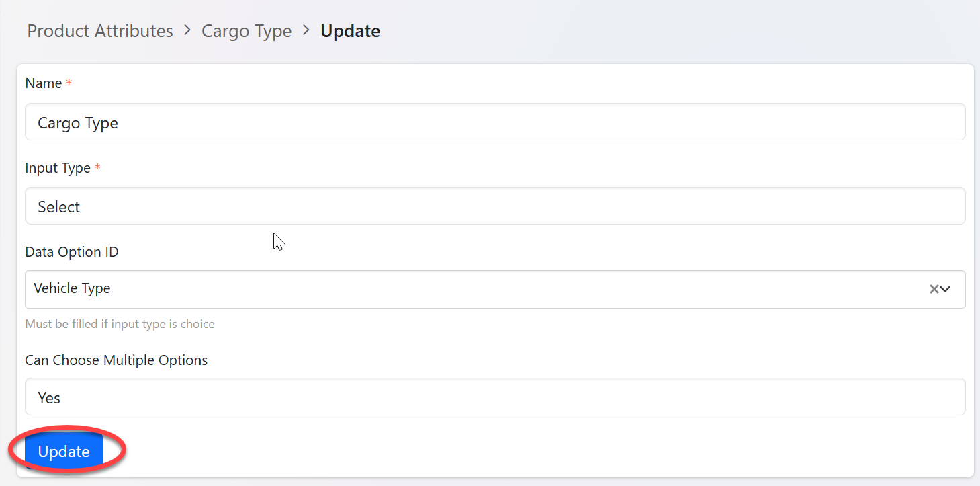This screenshot has width=980, height=486.
Task: Go to Product Attributes breadcrumb
Action: tap(100, 31)
